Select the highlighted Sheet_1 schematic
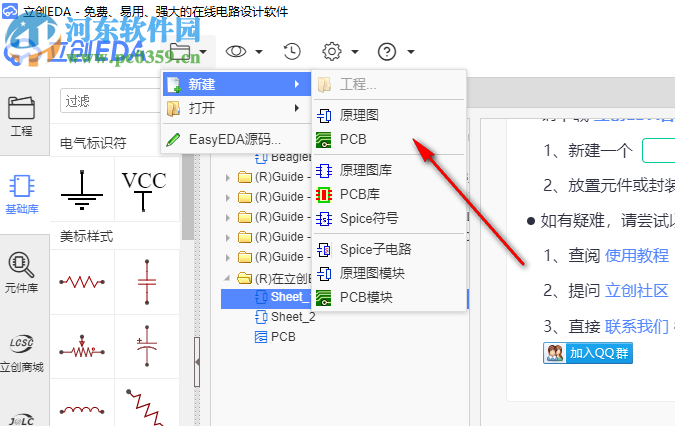675x426 pixels. (266, 297)
